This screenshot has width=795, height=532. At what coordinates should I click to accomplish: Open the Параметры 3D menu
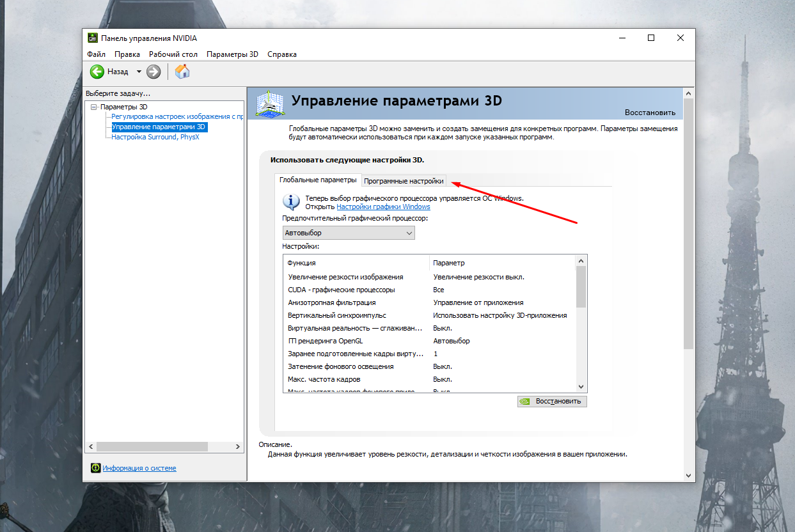[x=232, y=54]
